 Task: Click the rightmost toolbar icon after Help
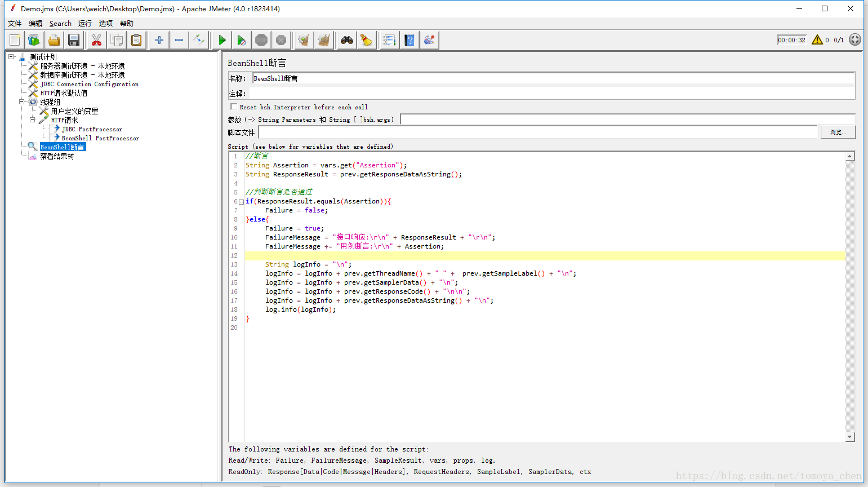tap(429, 40)
